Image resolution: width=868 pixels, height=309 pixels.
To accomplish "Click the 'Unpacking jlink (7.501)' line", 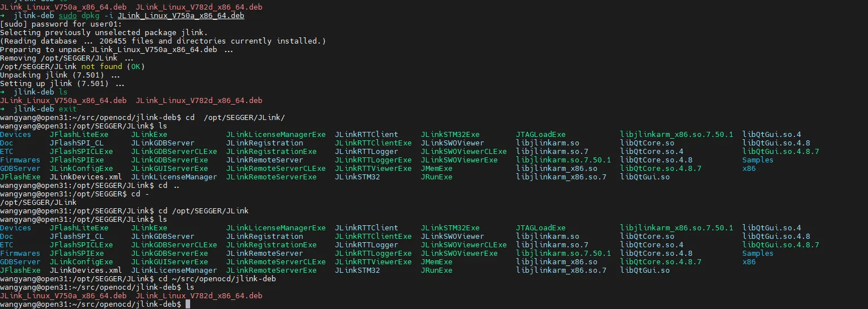I will (59, 75).
